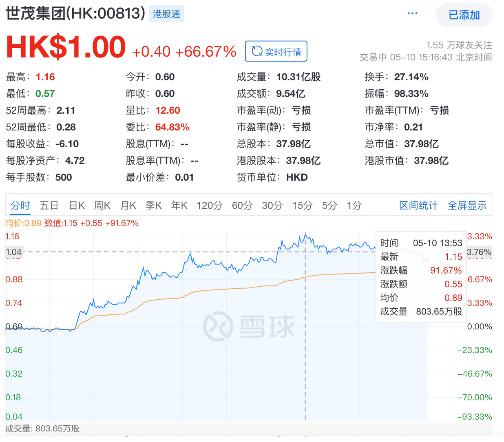
Task: Click the 均价:0.89 chart legend
Action: pos(23,223)
